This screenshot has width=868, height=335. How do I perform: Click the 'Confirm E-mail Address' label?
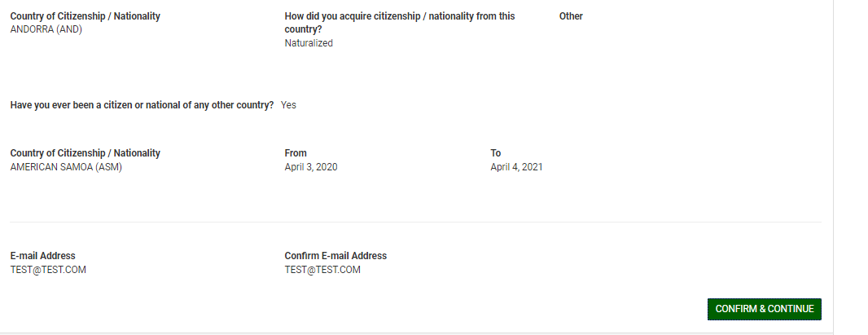[x=335, y=256]
